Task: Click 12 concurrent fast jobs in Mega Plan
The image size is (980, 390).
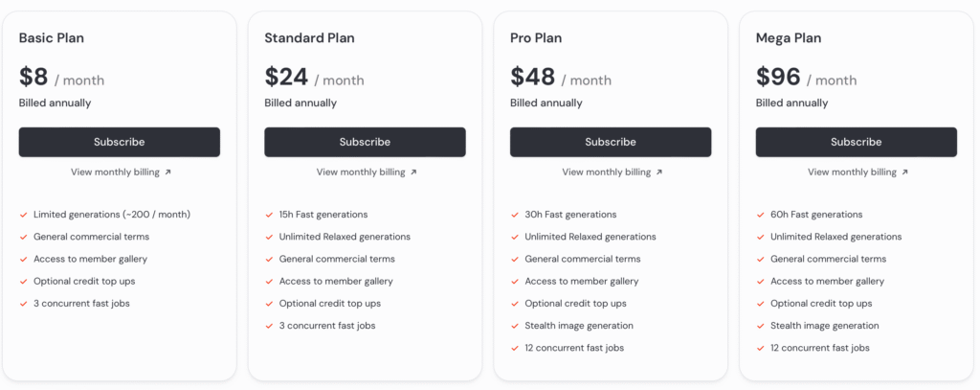Action: coord(819,348)
